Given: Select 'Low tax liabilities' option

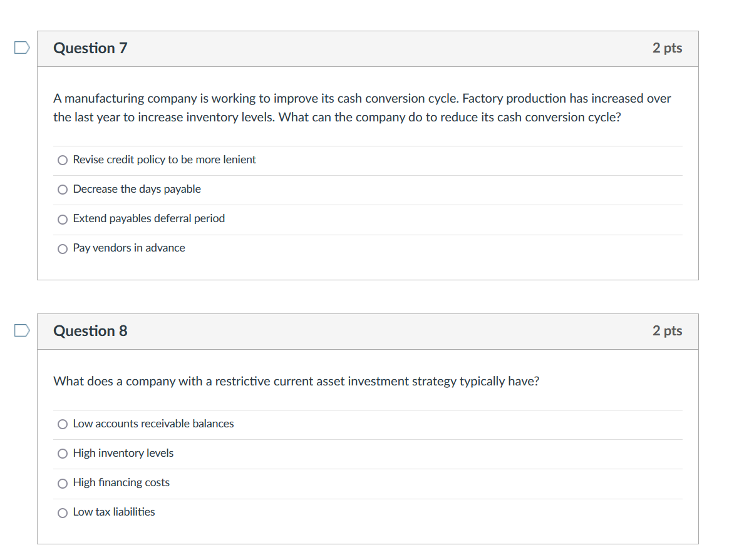Looking at the screenshot, I should pyautogui.click(x=62, y=512).
